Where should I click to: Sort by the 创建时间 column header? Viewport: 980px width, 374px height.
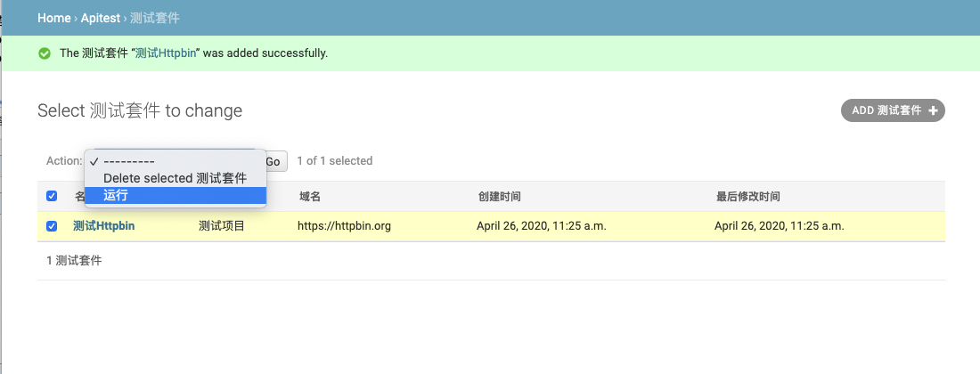(499, 196)
